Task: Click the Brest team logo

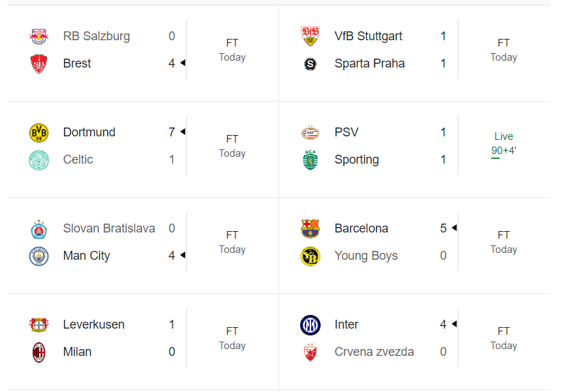Action: 39,63
